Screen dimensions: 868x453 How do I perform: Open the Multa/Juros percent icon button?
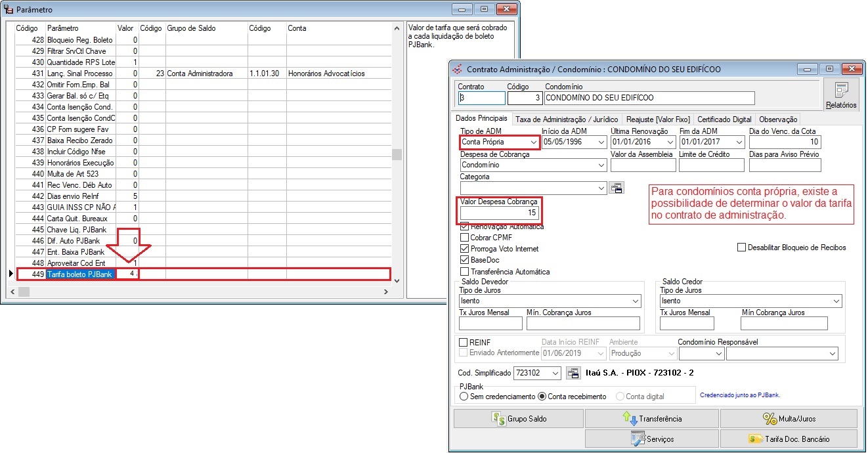point(789,418)
